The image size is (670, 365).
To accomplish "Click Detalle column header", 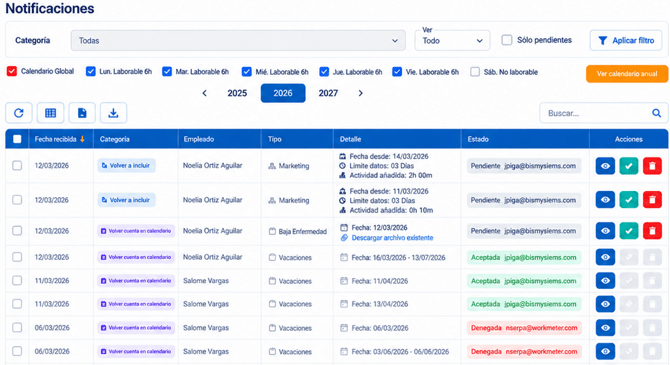I will point(350,139).
